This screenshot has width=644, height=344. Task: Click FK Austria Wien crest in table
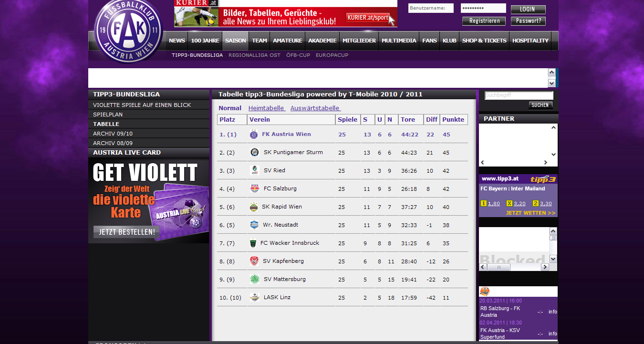(254, 135)
